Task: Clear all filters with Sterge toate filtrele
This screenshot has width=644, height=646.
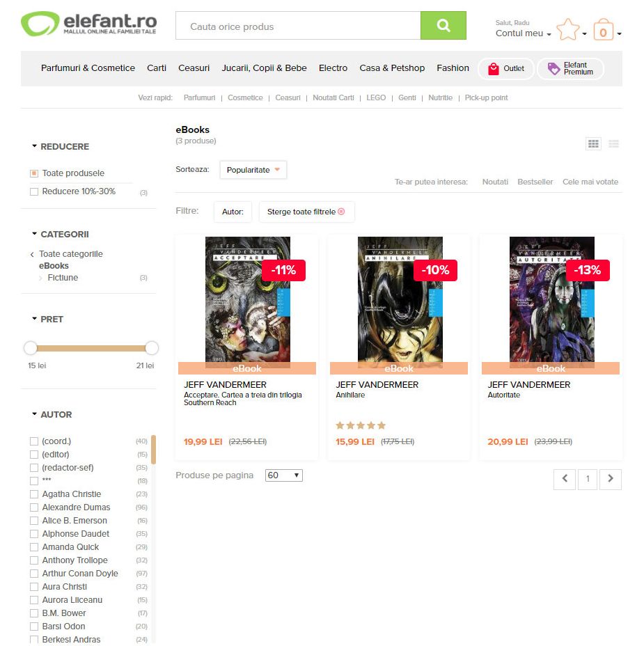Action: (x=306, y=212)
